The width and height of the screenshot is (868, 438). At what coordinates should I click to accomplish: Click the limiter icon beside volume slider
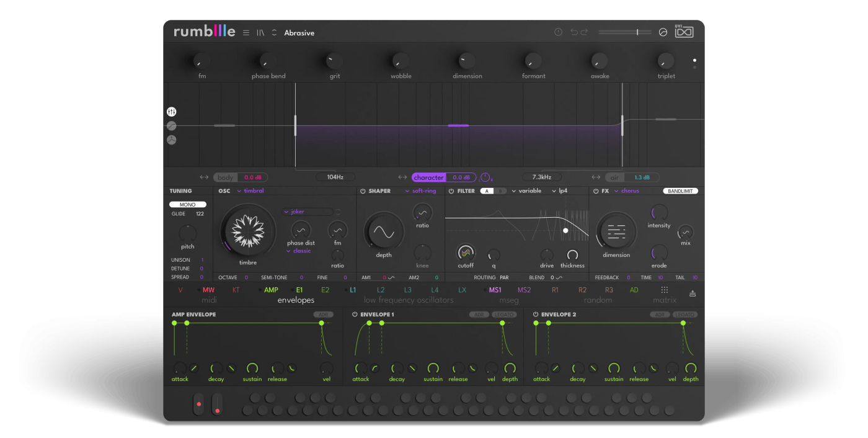point(663,32)
